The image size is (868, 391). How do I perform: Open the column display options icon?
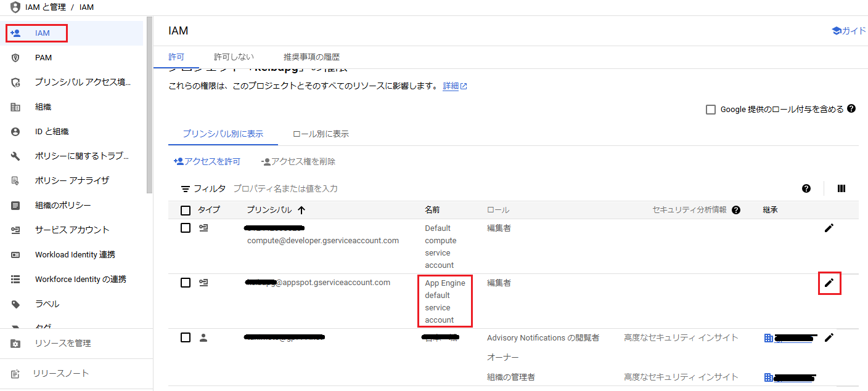coord(841,188)
